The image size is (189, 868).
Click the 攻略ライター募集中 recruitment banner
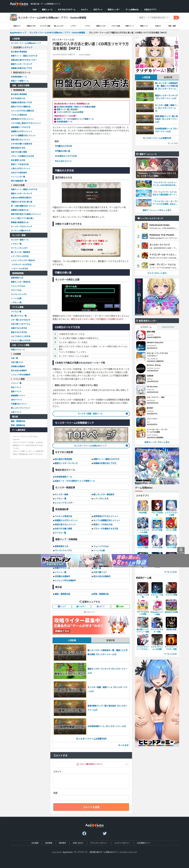pos(91,625)
